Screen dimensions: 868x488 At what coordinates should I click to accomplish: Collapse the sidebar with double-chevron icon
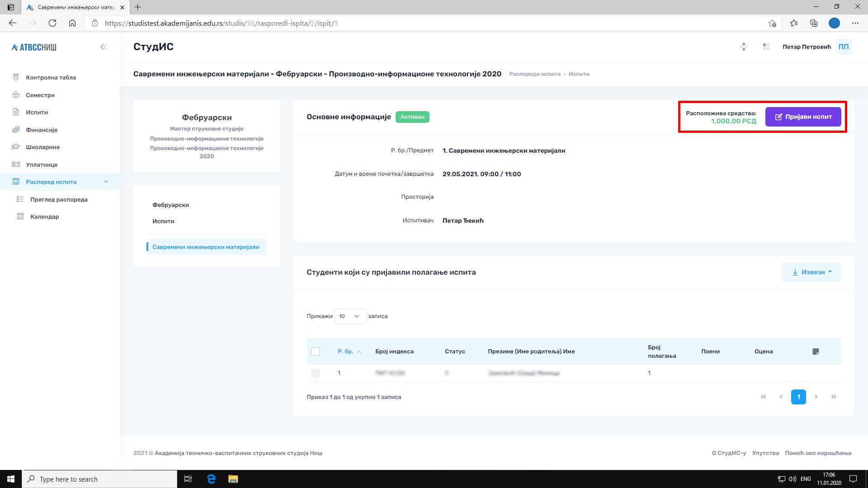coord(104,47)
